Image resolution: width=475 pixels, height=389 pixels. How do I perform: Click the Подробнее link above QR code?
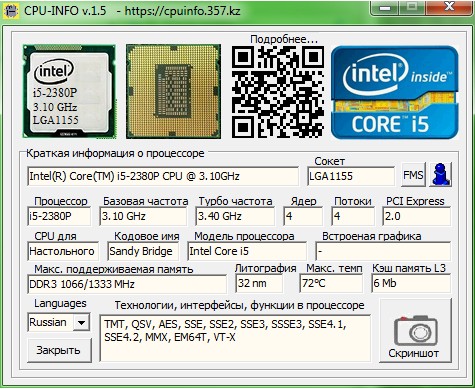[x=284, y=39]
